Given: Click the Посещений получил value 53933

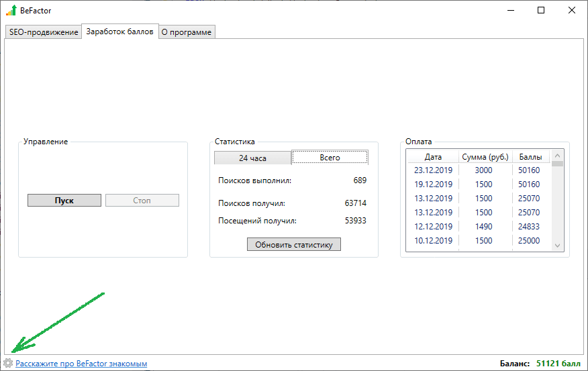Looking at the screenshot, I should tap(356, 220).
